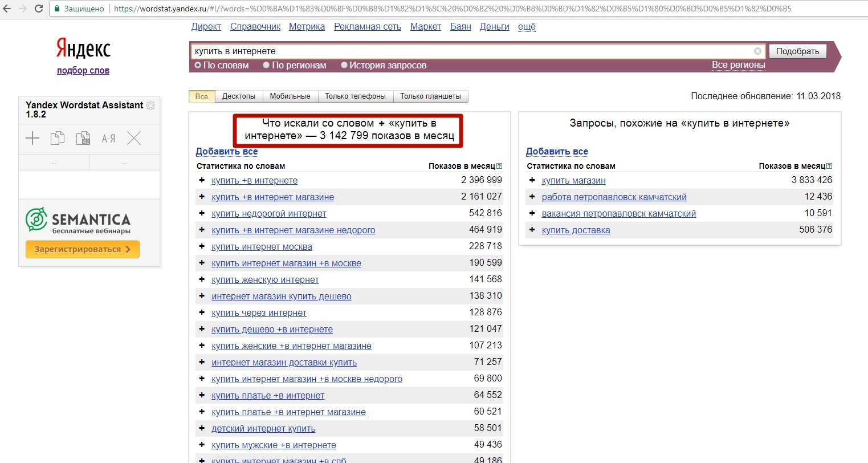This screenshot has width=868, height=463.
Task: Click the Яндекс logo
Action: [83, 48]
